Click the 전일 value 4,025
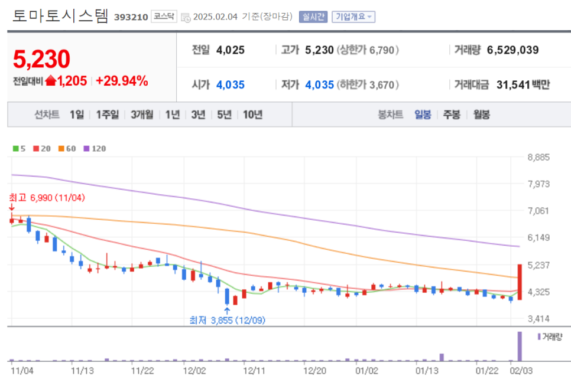 pyautogui.click(x=231, y=50)
